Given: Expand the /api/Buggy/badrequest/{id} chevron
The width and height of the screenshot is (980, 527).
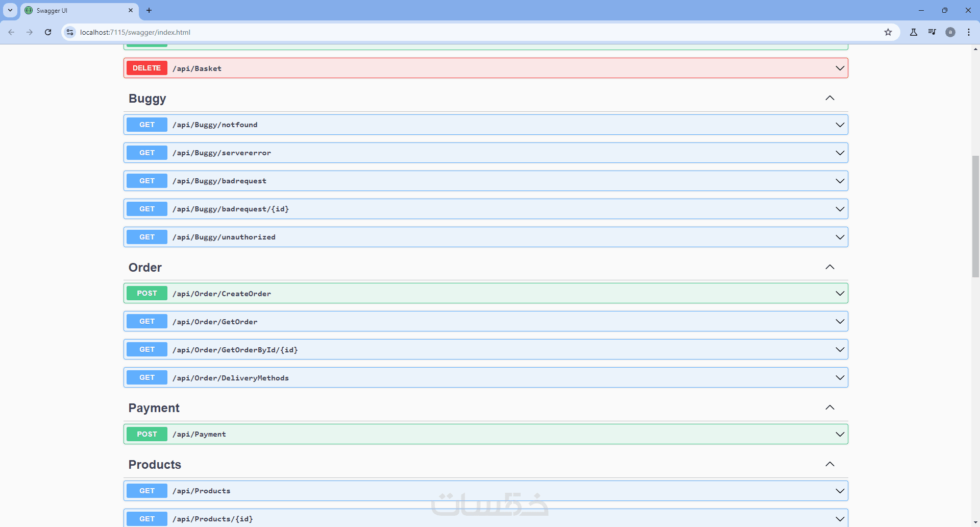Looking at the screenshot, I should coord(840,209).
